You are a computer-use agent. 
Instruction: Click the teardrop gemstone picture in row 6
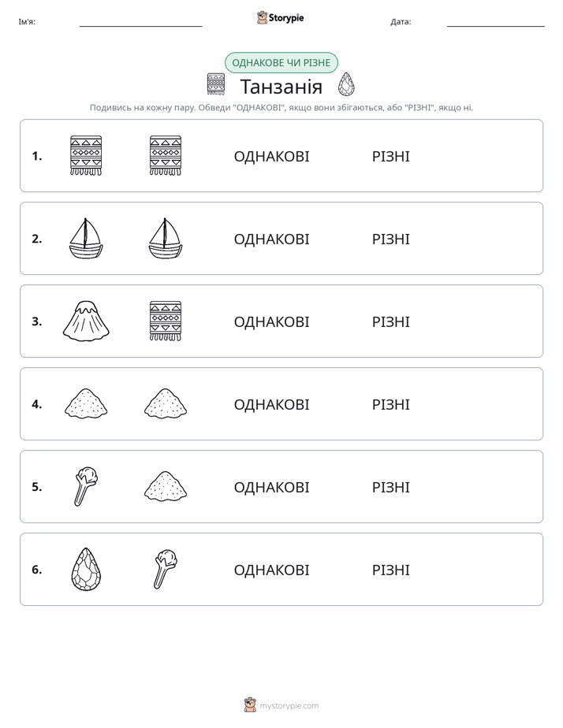[x=86, y=569]
